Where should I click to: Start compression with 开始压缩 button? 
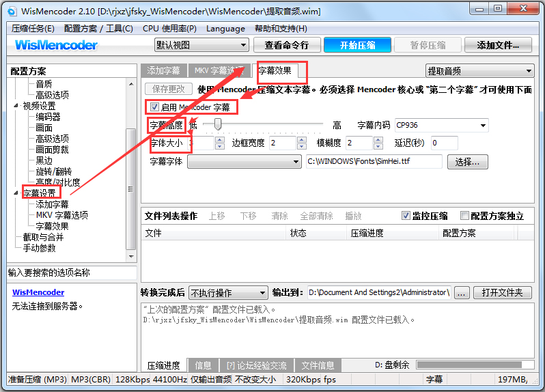[x=357, y=45]
